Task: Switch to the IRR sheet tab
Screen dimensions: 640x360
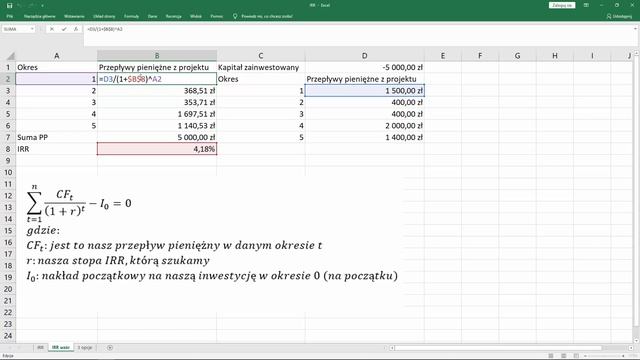Action: click(x=40, y=347)
